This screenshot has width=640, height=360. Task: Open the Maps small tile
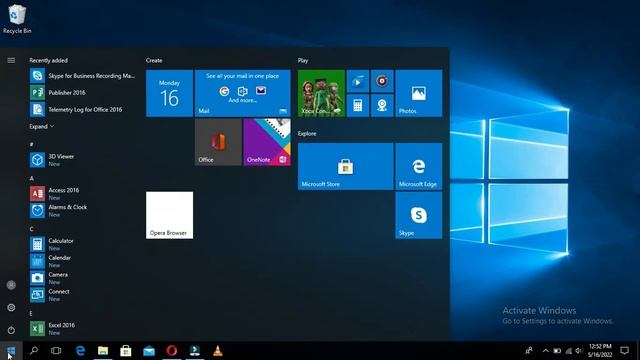(x=382, y=105)
